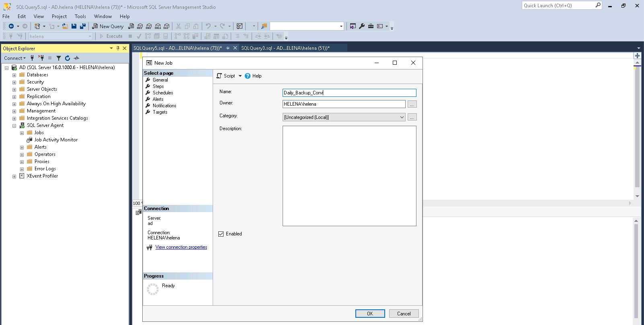Image resolution: width=644 pixels, height=325 pixels.
Task: Click the Name input field
Action: pyautogui.click(x=349, y=93)
